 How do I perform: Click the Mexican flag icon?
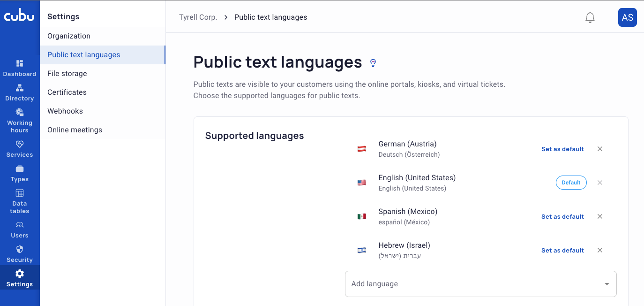coord(362,217)
